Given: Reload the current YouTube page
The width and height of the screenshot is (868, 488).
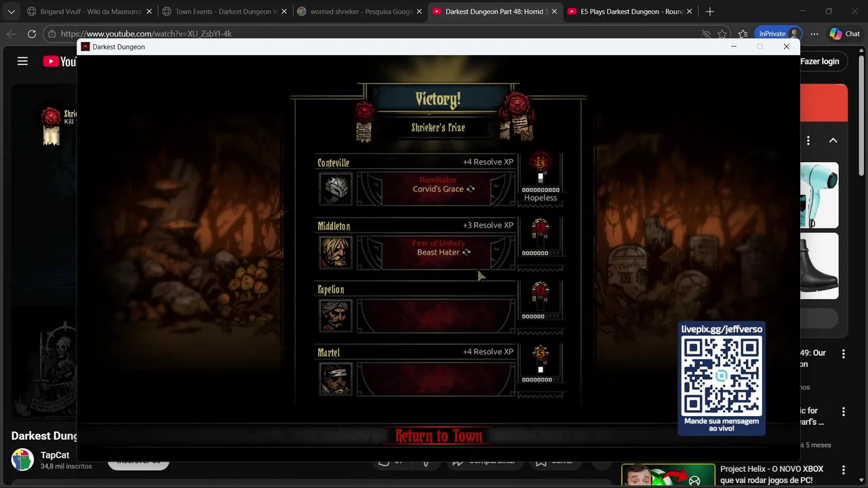Looking at the screenshot, I should [32, 34].
